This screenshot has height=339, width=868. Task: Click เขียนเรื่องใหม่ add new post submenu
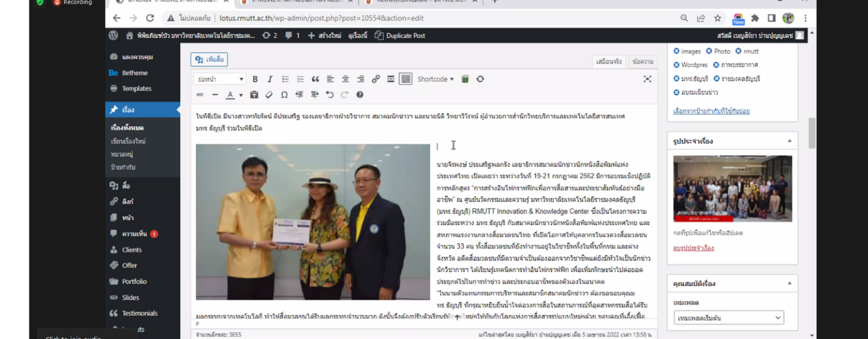point(128,141)
